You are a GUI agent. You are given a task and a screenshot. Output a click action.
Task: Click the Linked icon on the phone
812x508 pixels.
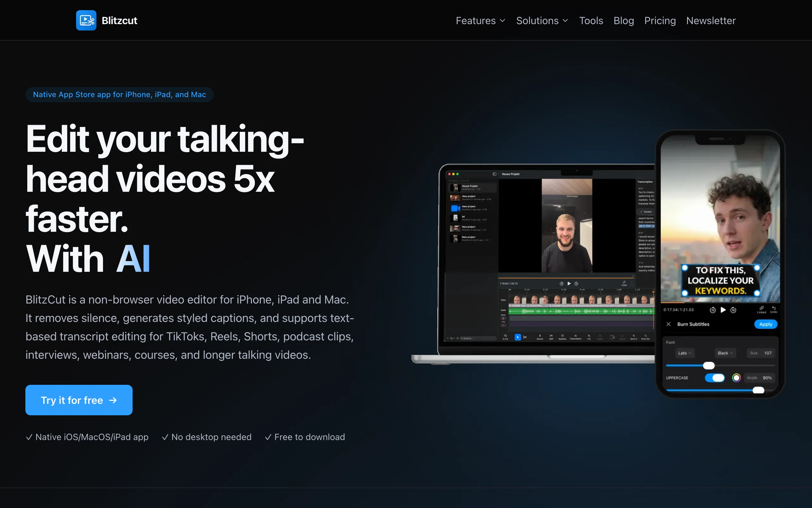tap(762, 310)
